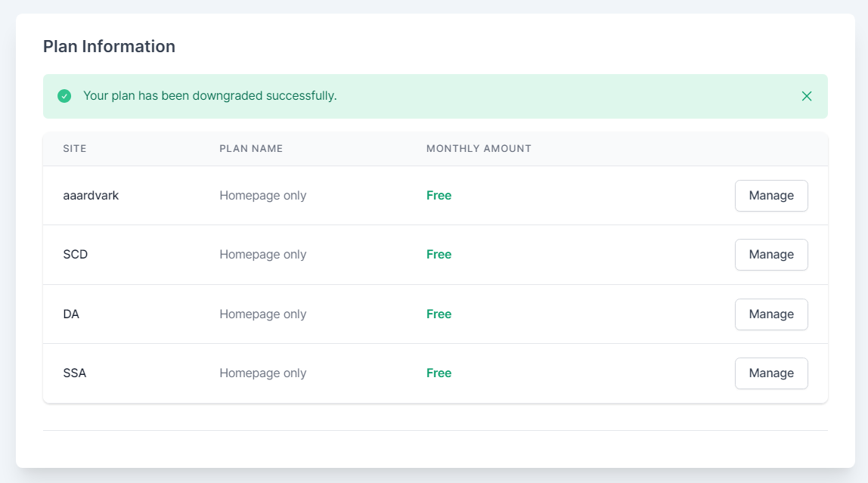This screenshot has height=483, width=868.
Task: Manage the SSA site plan
Action: 770,373
